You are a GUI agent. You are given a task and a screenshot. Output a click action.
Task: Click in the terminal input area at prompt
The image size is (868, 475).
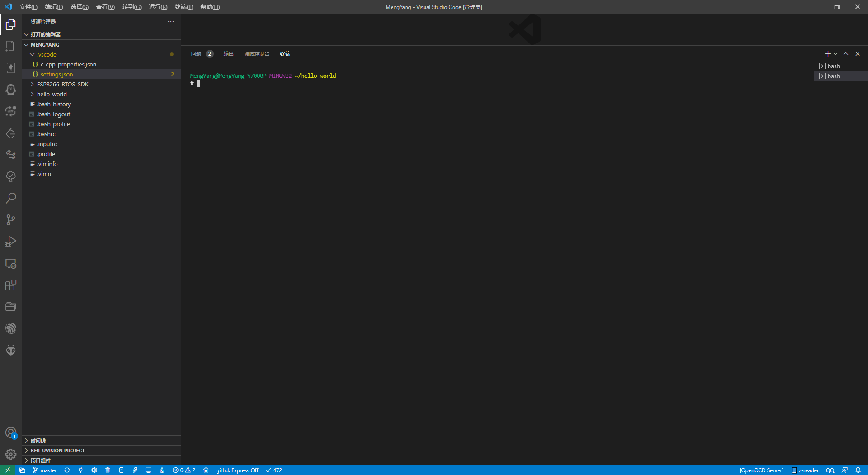coord(198,84)
